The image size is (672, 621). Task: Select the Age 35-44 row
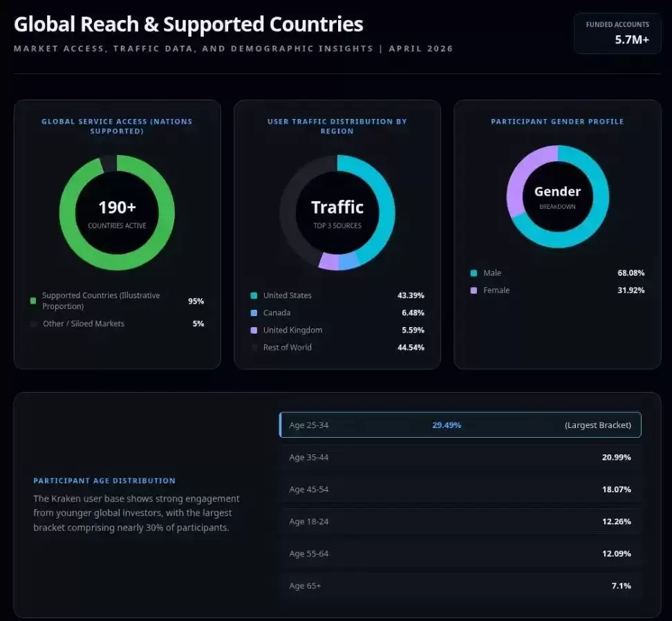460,457
